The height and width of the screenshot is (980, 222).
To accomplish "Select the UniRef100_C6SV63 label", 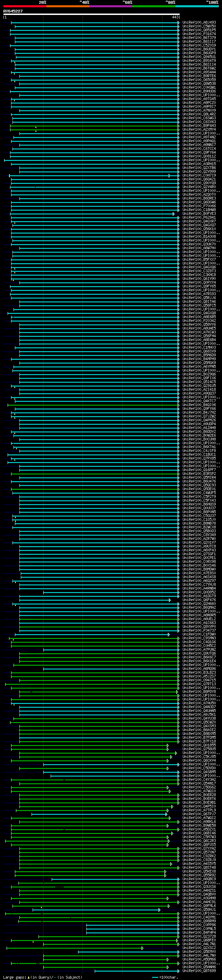I will [199, 122].
